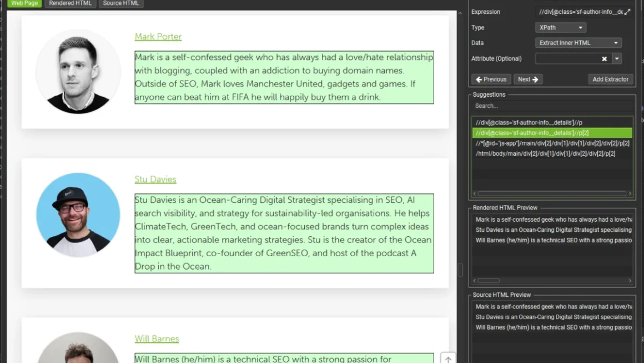This screenshot has width=644, height=363.
Task: Click 'Will Barnes (he/him)' line in Rendered HTML Preview
Action: pyautogui.click(x=554, y=240)
